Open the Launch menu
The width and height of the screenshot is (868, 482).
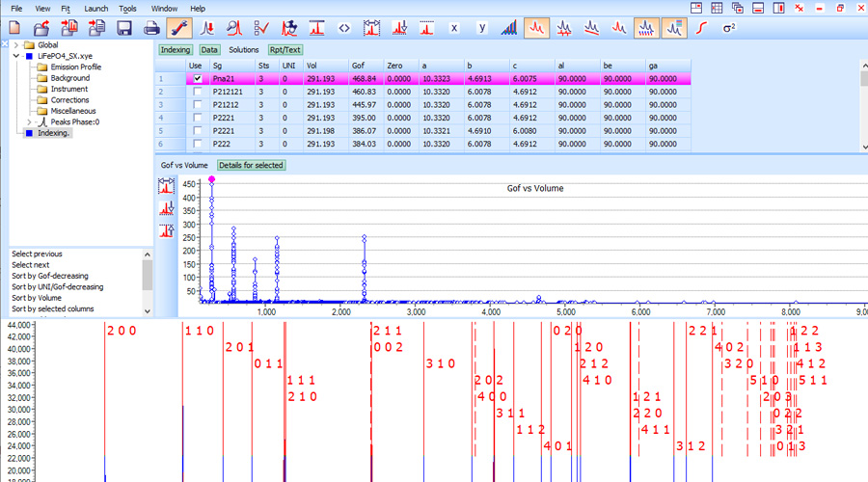tap(96, 8)
